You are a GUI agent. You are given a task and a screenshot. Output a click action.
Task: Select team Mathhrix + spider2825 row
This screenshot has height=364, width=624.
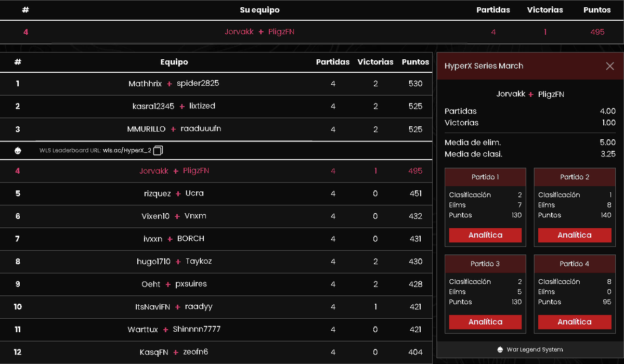point(216,84)
